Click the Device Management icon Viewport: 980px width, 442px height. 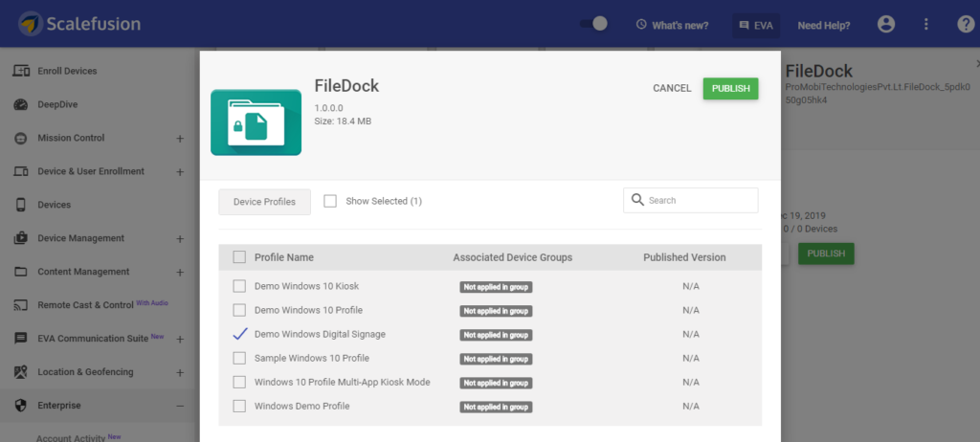(21, 238)
